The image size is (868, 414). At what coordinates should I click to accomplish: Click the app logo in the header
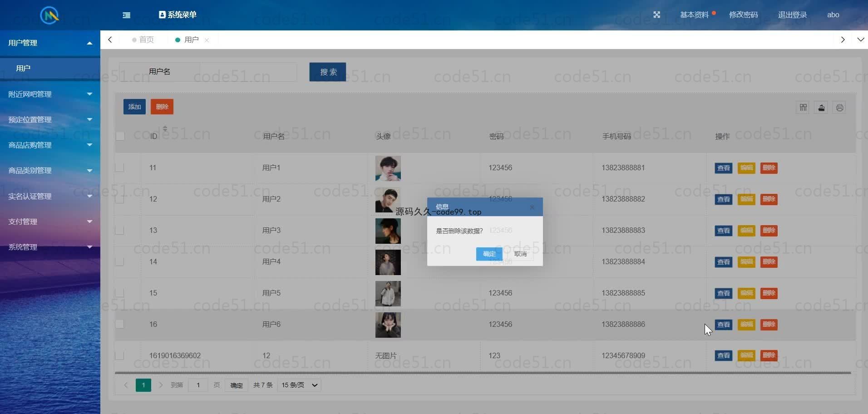49,15
